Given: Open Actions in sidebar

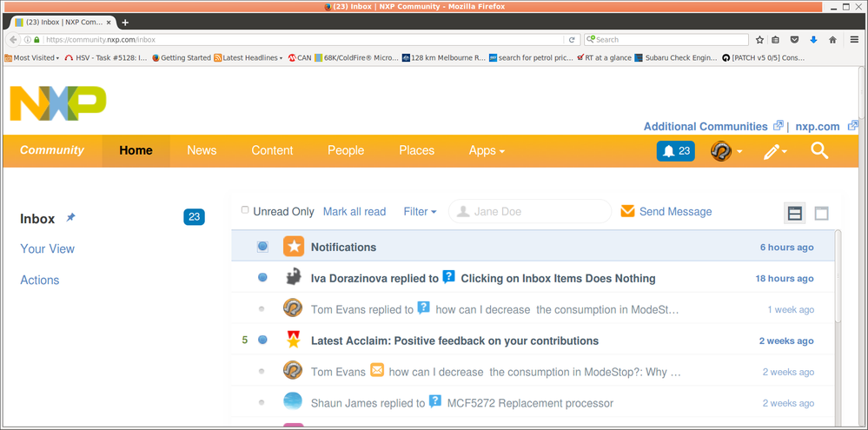Looking at the screenshot, I should click(40, 280).
